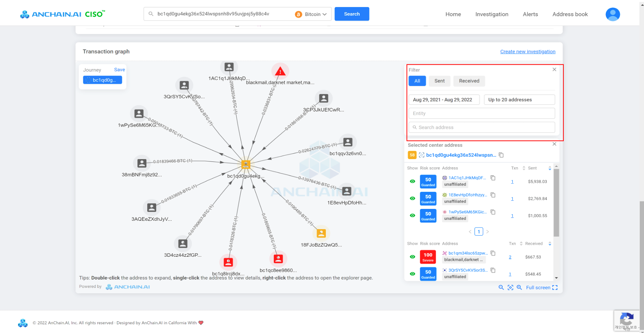Select the 1wPySe6M65KG node in the graph
This screenshot has width=644, height=333.
pyautogui.click(x=139, y=114)
